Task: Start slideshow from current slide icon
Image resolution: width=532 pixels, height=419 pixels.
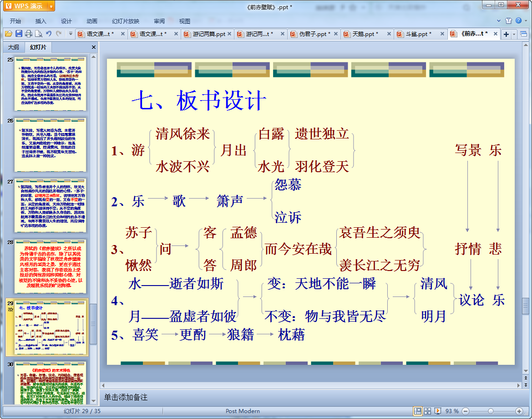Action: [x=438, y=411]
